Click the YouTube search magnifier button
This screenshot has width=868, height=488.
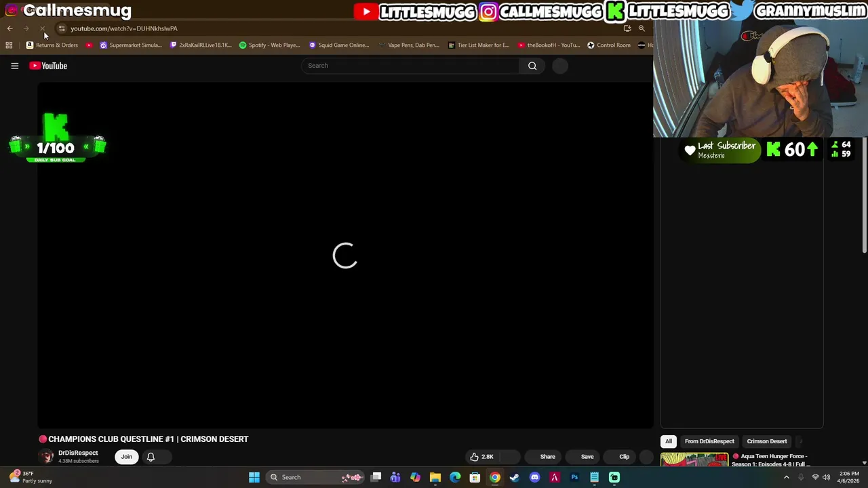[x=532, y=66]
